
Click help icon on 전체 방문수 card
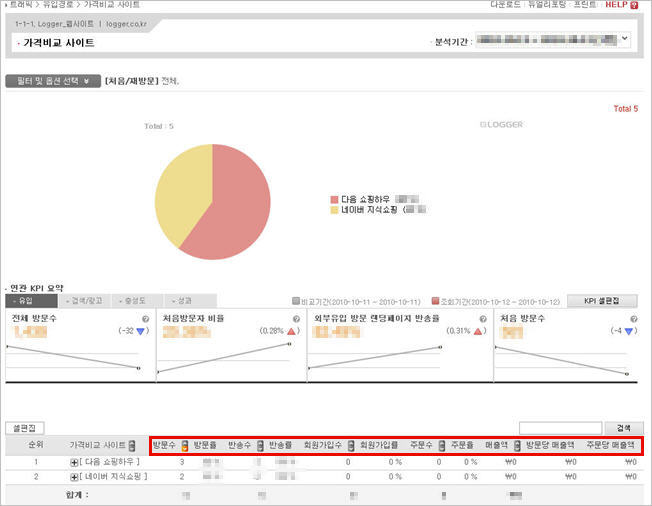[145, 319]
